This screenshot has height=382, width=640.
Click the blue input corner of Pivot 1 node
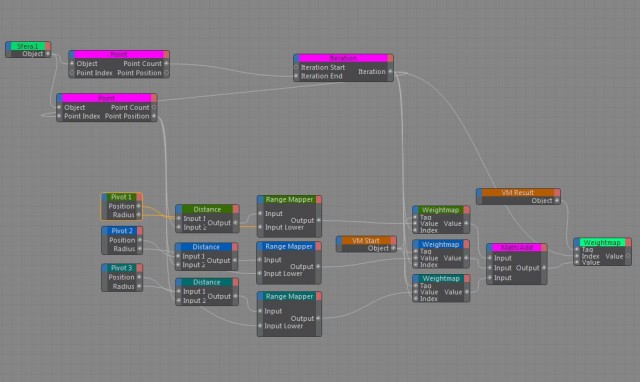(x=104, y=198)
